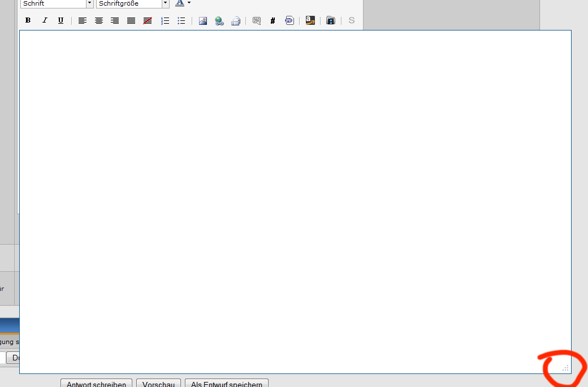Insert a quote block
The image size is (588, 387).
tap(257, 20)
